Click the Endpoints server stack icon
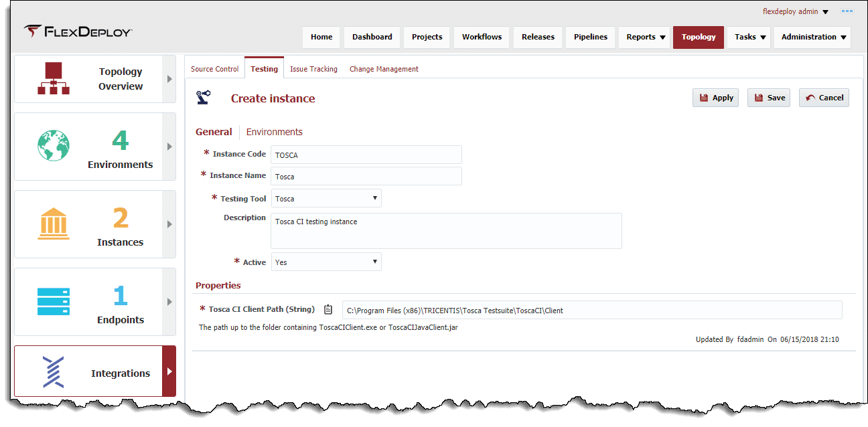This screenshot has width=868, height=427. [x=54, y=301]
